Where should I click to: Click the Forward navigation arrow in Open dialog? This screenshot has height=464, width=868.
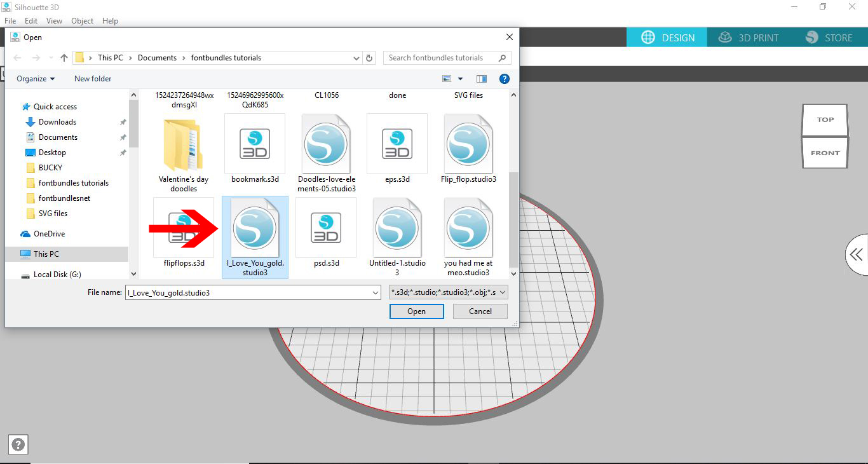pyautogui.click(x=36, y=58)
